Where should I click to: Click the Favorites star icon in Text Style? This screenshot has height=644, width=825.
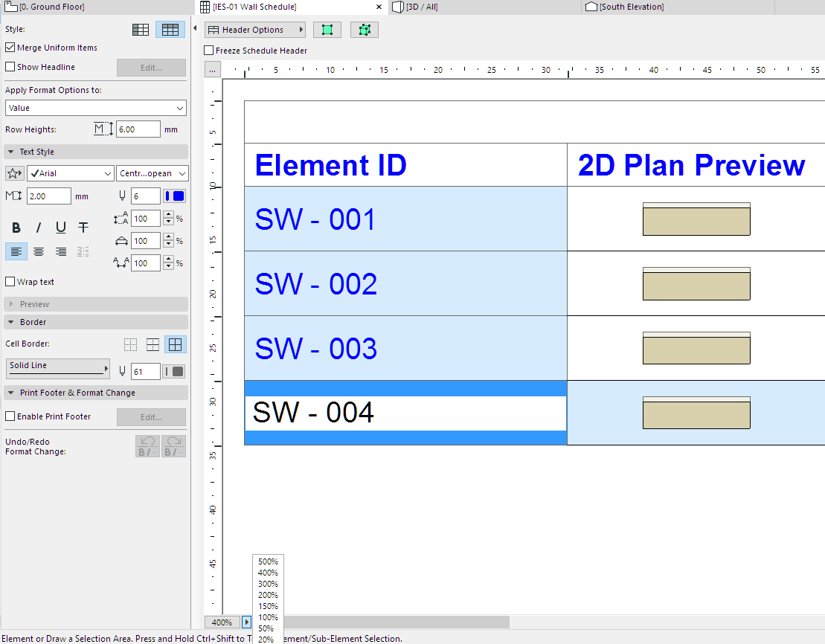(14, 173)
